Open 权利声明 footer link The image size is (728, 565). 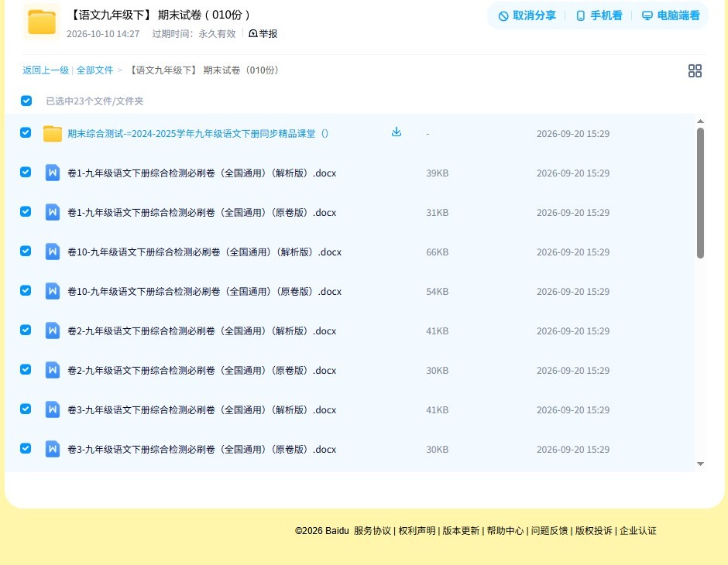417,531
